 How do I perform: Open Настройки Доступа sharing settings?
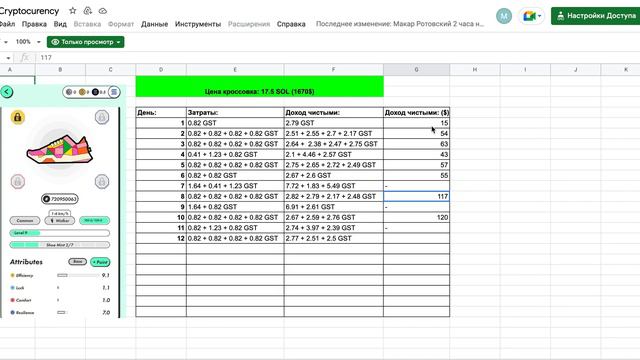tap(596, 16)
